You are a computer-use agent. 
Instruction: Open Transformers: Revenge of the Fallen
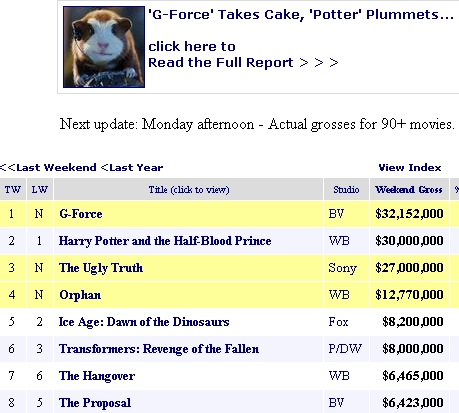coord(159,349)
